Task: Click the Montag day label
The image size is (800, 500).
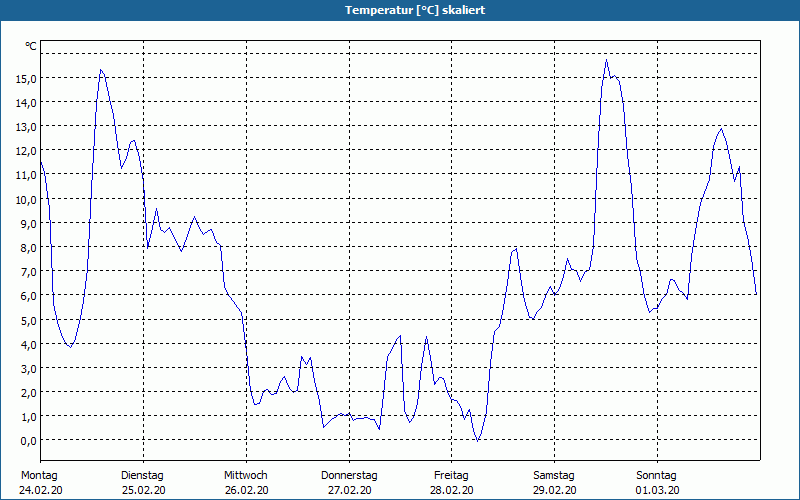Action: pyautogui.click(x=39, y=476)
